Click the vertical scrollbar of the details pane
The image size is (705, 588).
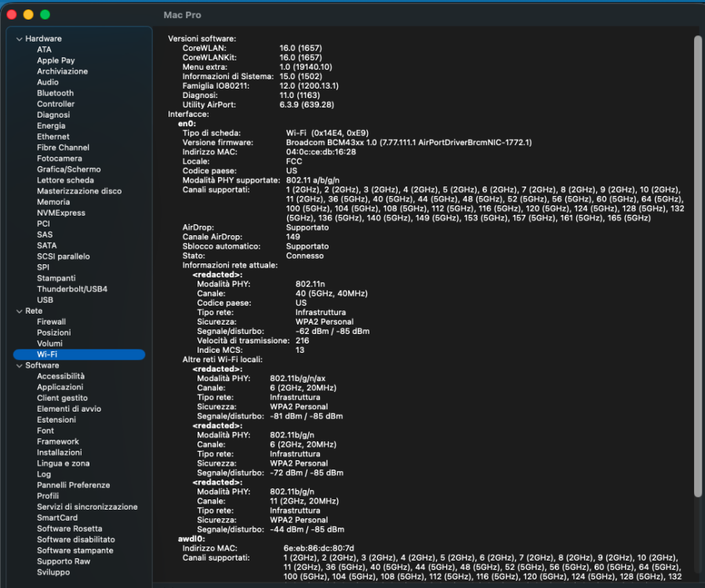click(698, 266)
